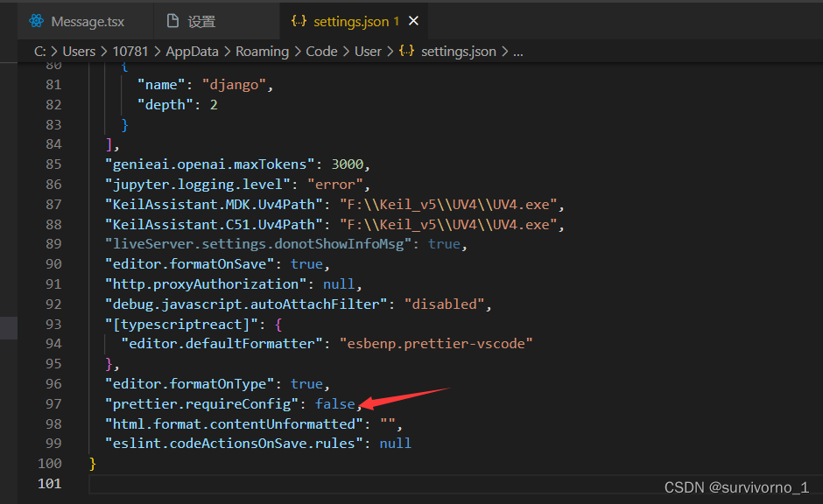Click "eslint.codeActionsOnSave.rules" key
The image size is (823, 504).
tap(234, 444)
